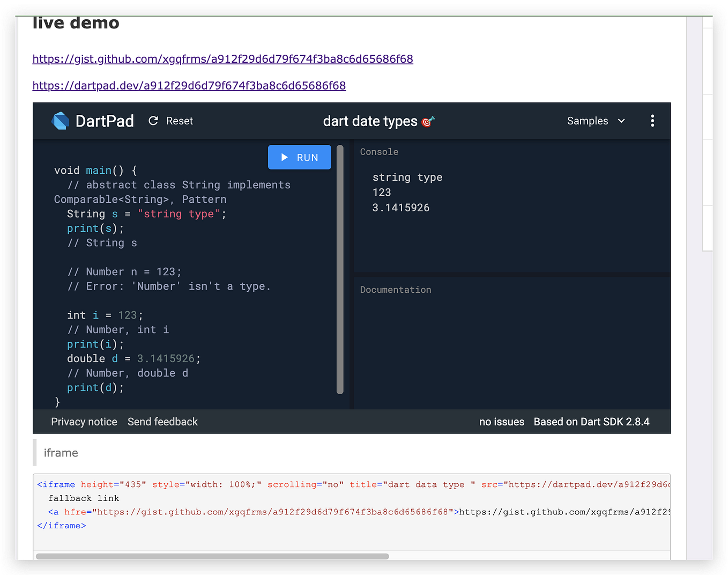The image size is (728, 575).
Task: Click the Reset refresh icon
Action: pos(153,121)
